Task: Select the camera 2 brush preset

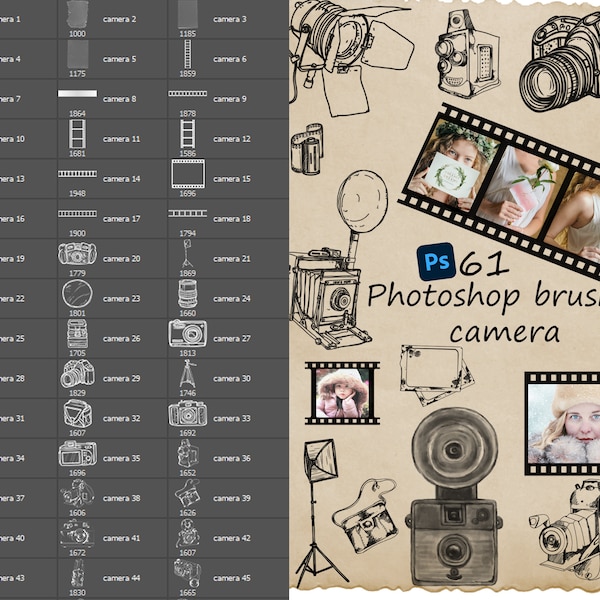Action: pyautogui.click(x=112, y=19)
